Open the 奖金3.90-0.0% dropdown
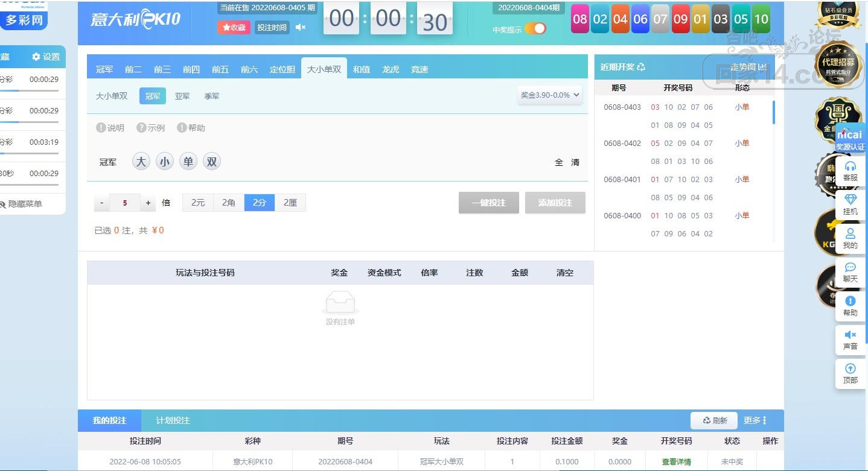 click(x=549, y=95)
